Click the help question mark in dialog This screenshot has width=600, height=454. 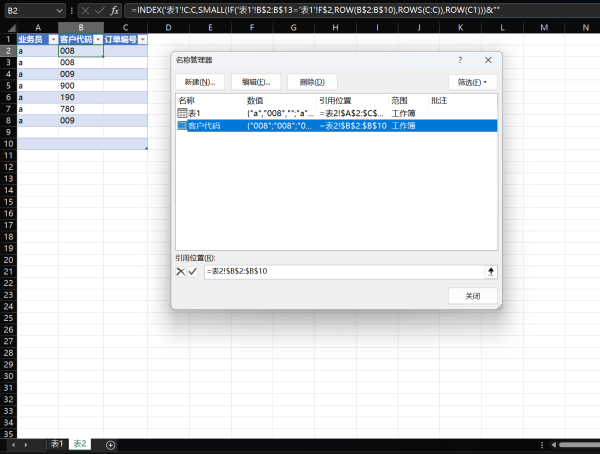(x=460, y=60)
